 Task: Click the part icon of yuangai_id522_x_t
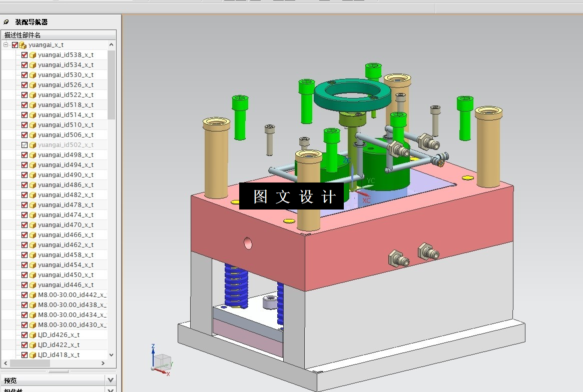[x=33, y=95]
